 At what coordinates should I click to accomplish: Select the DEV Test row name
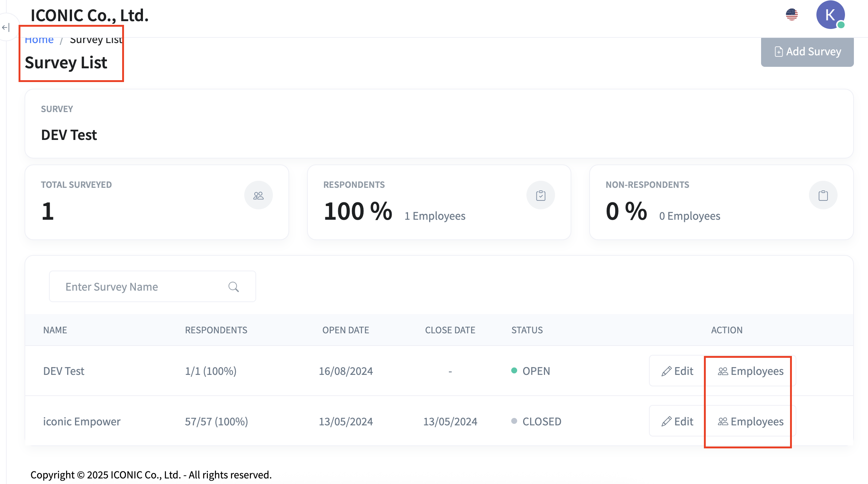coord(64,371)
